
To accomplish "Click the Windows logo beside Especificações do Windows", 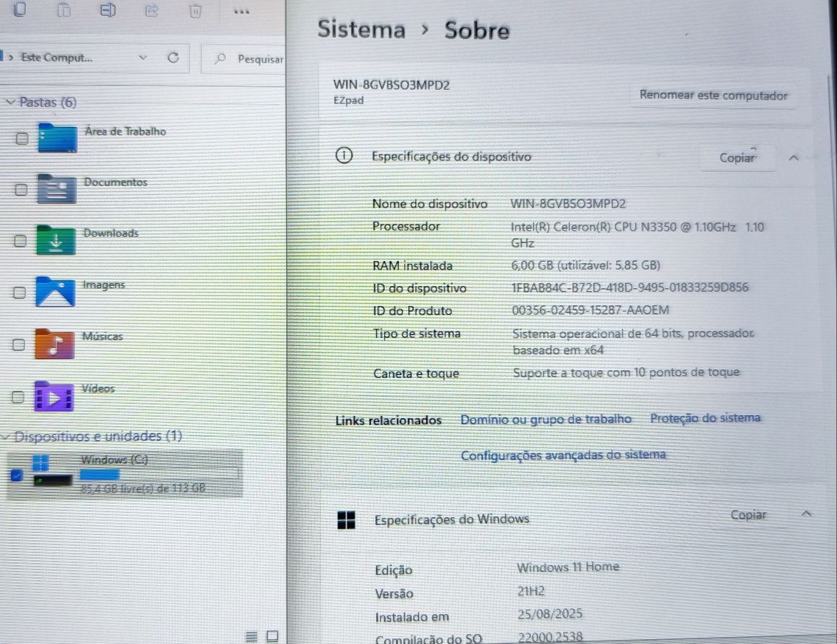I will pyautogui.click(x=346, y=520).
